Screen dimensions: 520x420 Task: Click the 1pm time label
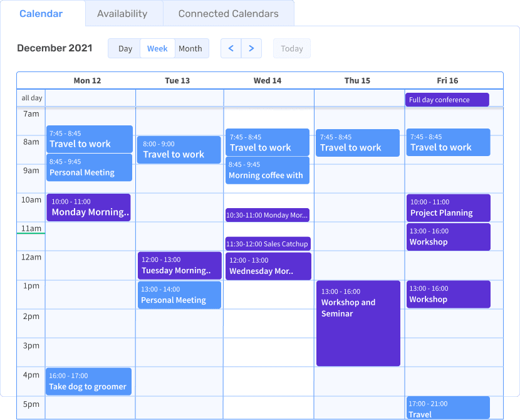tap(31, 286)
